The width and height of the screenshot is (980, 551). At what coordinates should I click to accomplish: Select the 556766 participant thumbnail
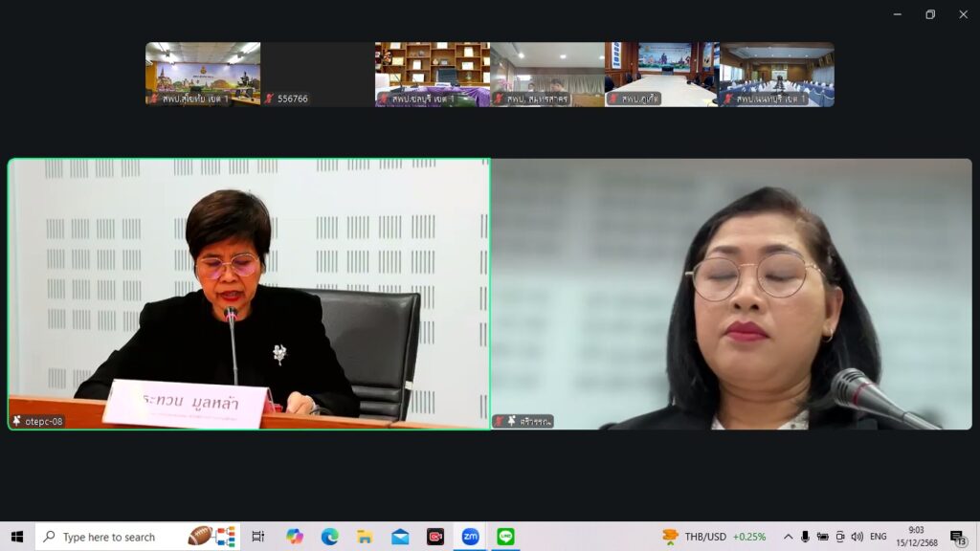tap(317, 74)
